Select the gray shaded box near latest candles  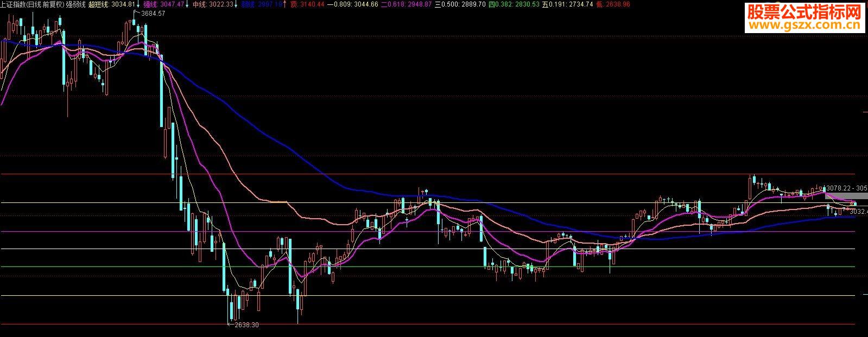(x=846, y=195)
